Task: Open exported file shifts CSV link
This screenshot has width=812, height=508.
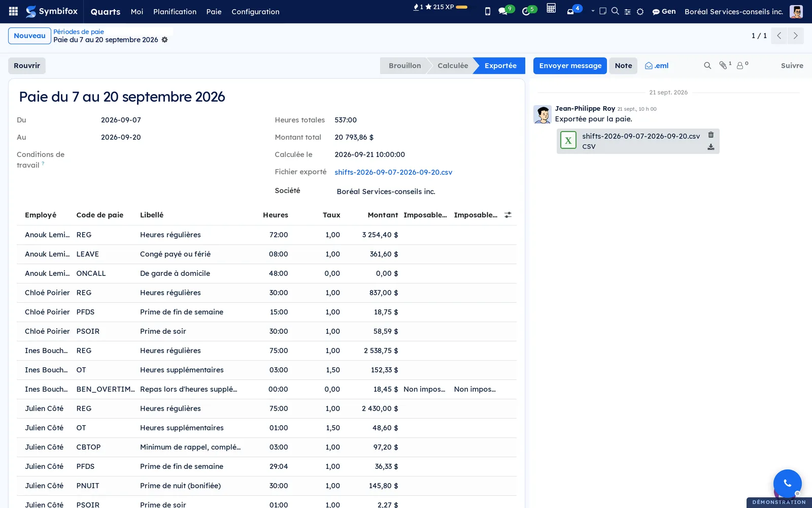Action: click(x=393, y=172)
